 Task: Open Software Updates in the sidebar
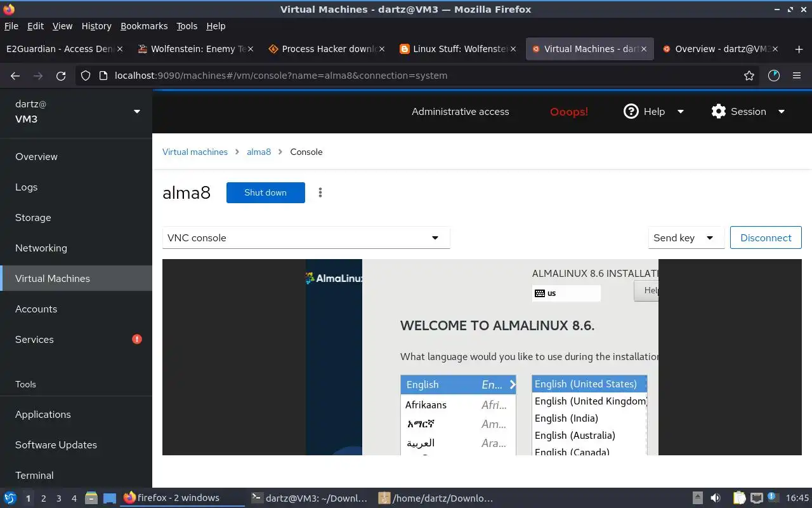point(76,444)
